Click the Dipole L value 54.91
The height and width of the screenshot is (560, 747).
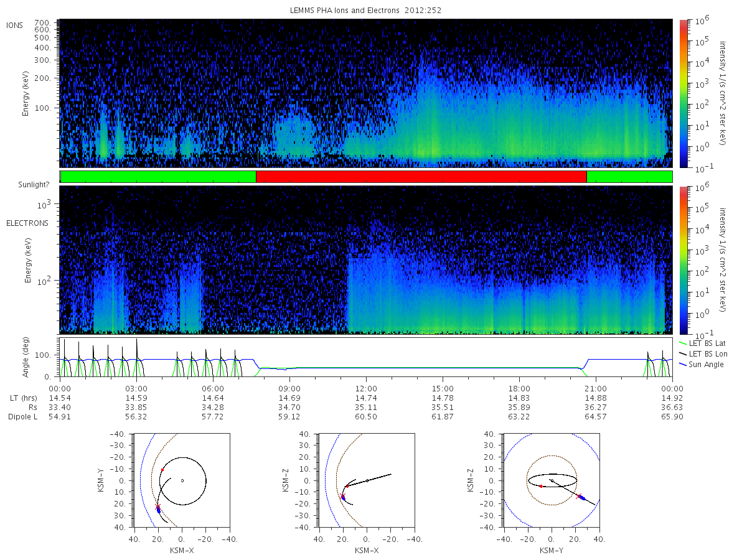tap(60, 417)
